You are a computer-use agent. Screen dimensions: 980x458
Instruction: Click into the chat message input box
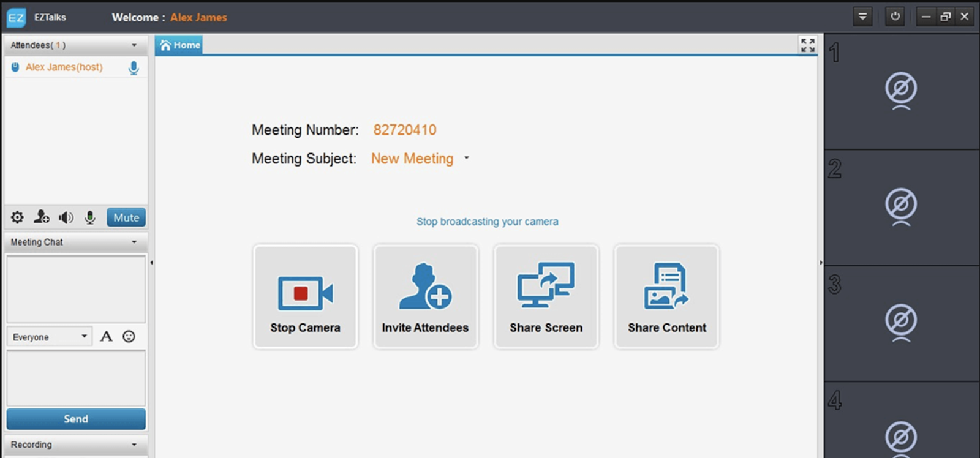(76, 378)
